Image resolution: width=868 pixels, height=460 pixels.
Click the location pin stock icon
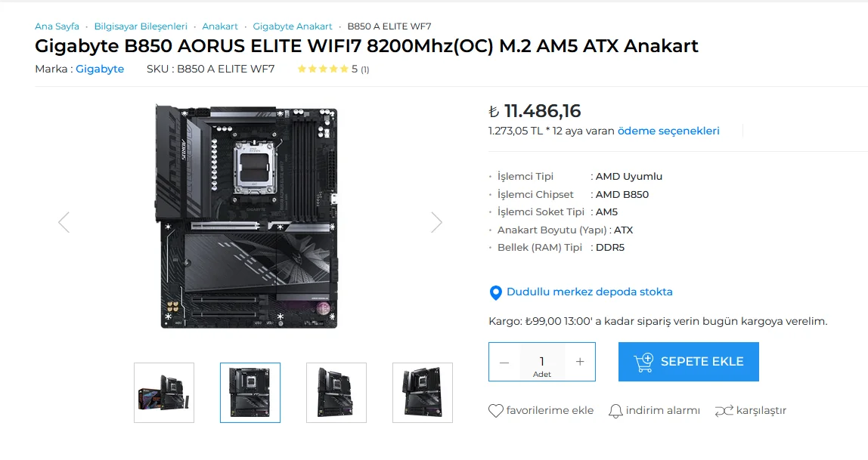pos(495,292)
